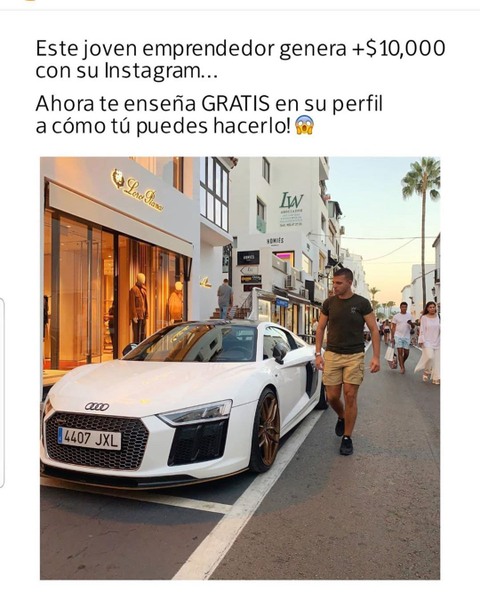The height and width of the screenshot is (600, 480).
Task: Click the car's bronze front wheel
Action: (x=267, y=431)
